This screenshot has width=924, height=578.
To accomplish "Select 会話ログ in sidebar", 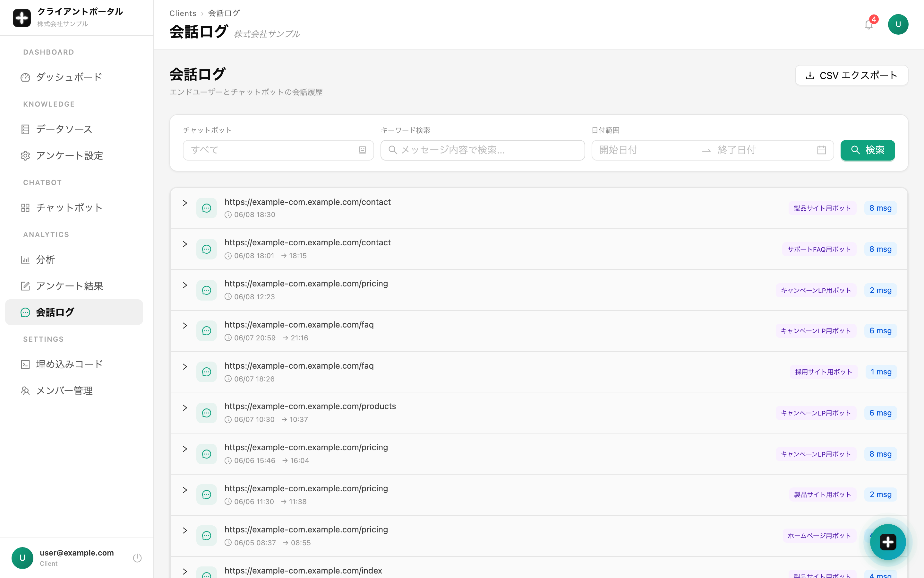I will (74, 312).
